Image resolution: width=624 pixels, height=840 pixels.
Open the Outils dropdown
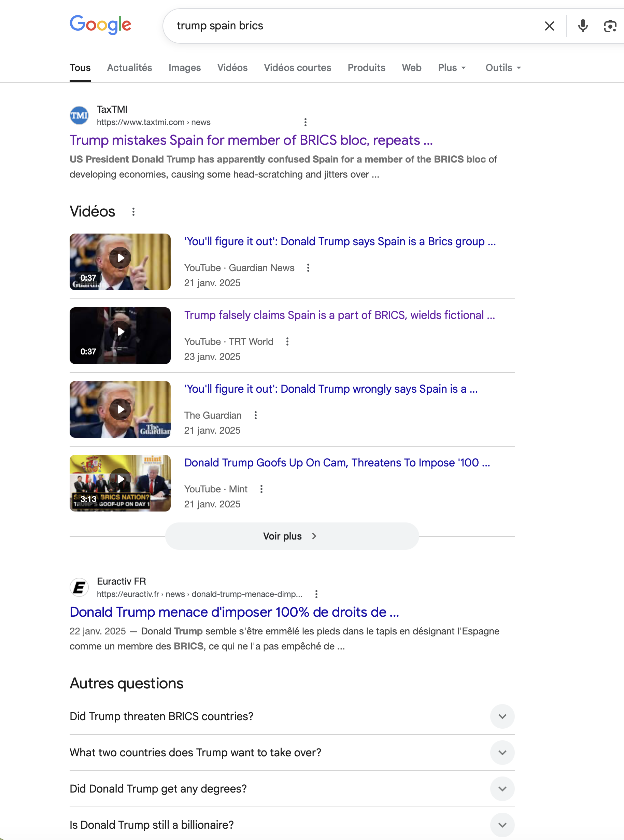[x=503, y=68]
